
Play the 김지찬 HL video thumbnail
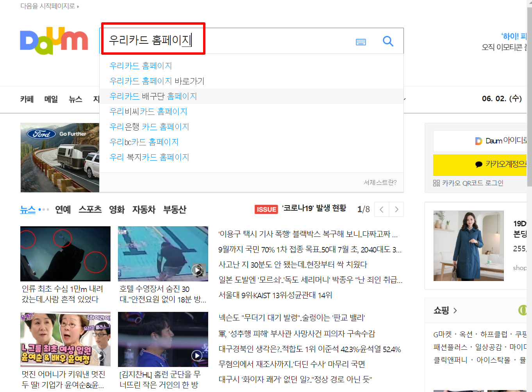tap(163, 339)
